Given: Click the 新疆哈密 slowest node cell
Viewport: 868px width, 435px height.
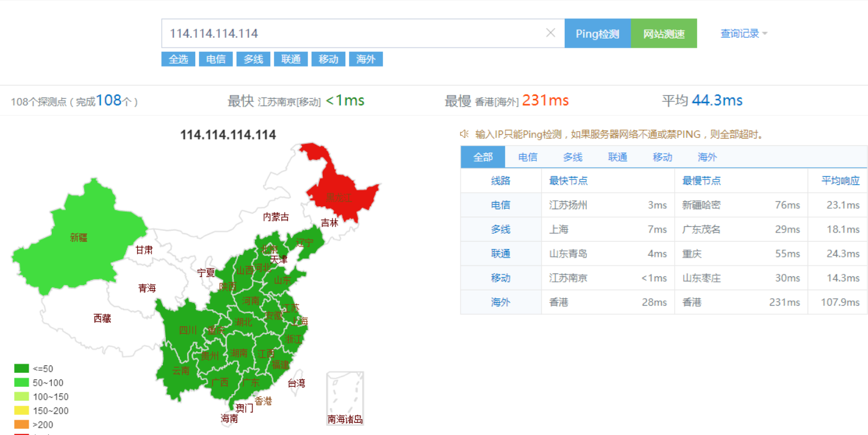Looking at the screenshot, I should [741, 205].
